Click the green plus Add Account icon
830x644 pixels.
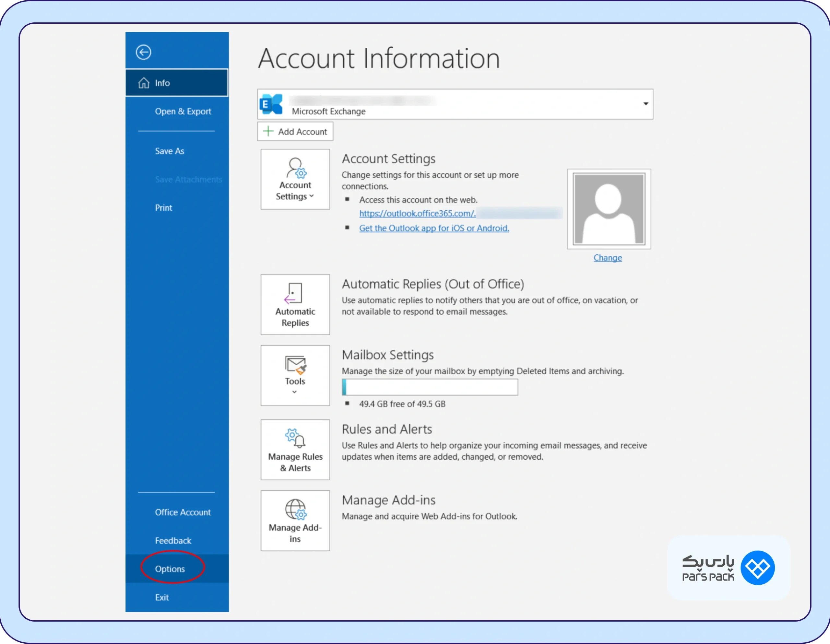coord(268,131)
